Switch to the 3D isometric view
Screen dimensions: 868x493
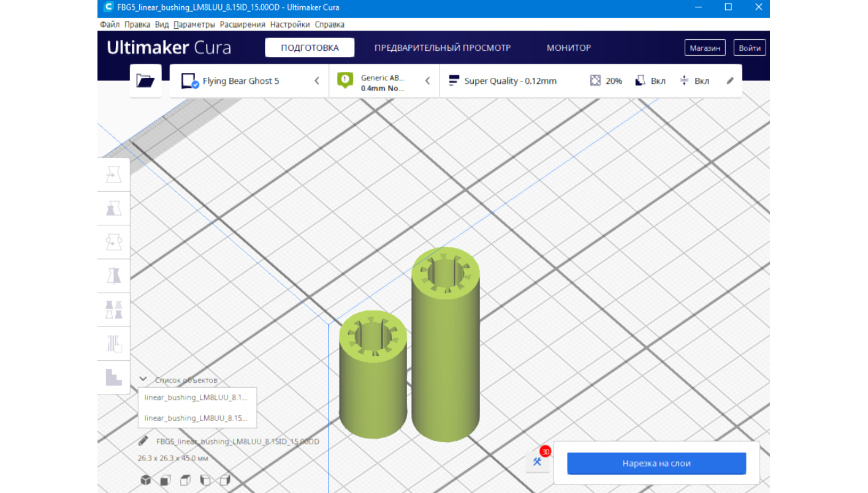[x=145, y=480]
